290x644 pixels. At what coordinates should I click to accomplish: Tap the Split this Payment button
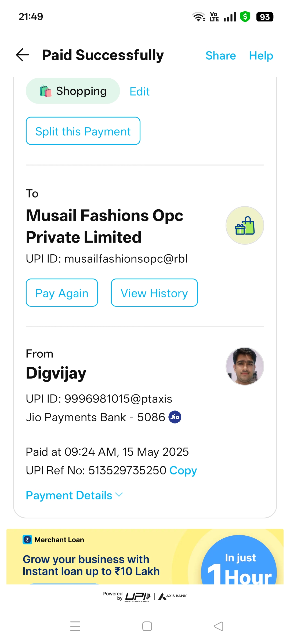click(x=83, y=131)
